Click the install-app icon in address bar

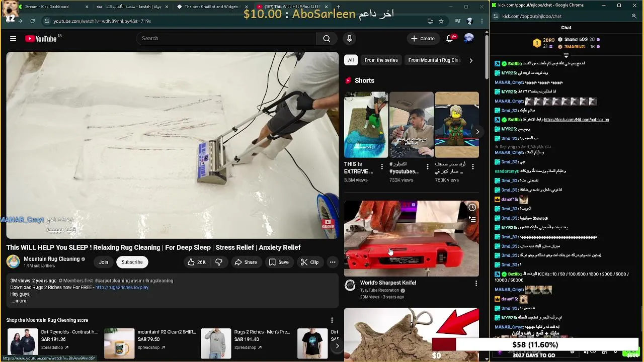click(x=430, y=21)
